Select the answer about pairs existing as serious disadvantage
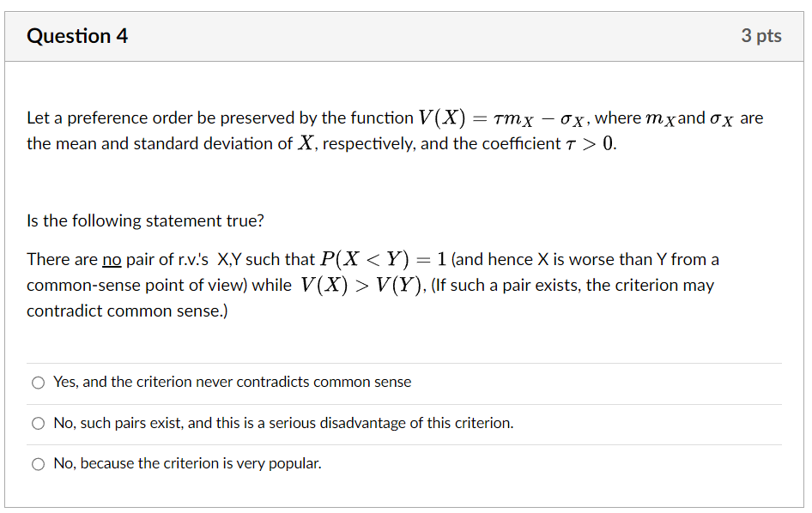The image size is (812, 513). tap(283, 423)
